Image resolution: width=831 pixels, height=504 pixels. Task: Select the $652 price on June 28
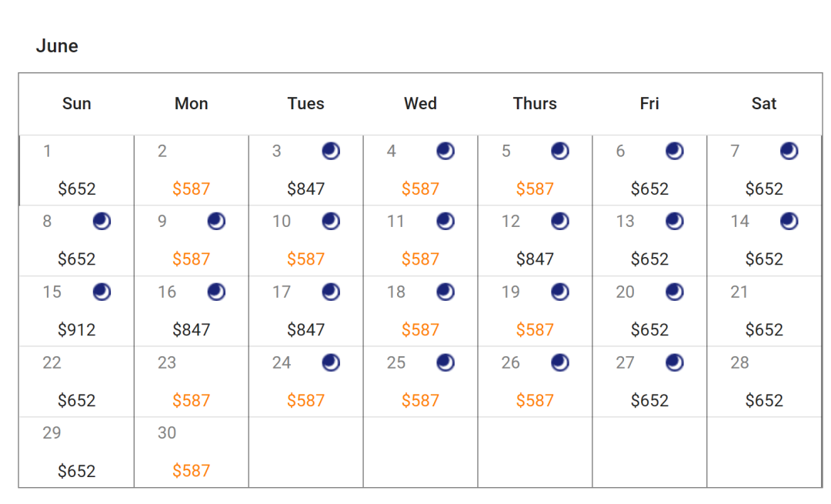[764, 401]
